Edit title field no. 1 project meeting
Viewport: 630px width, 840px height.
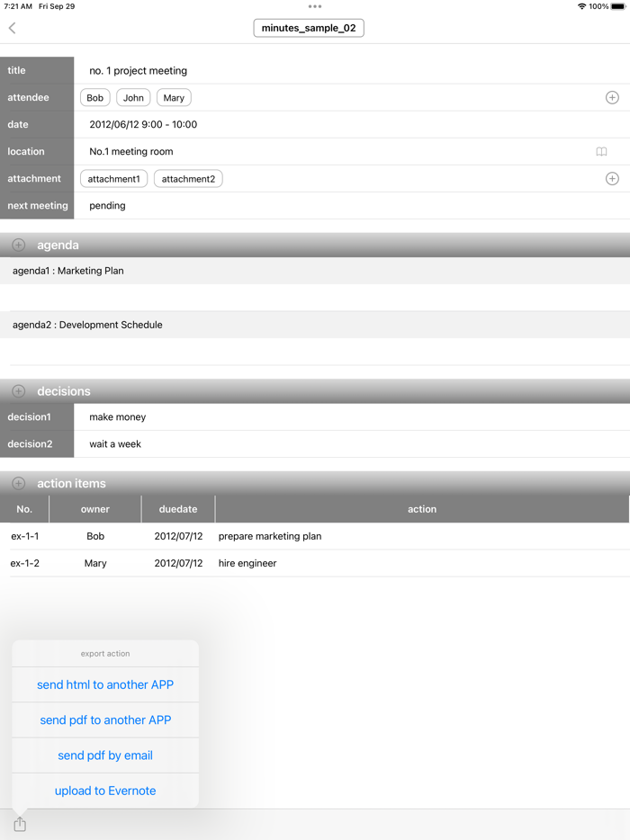[x=351, y=71]
